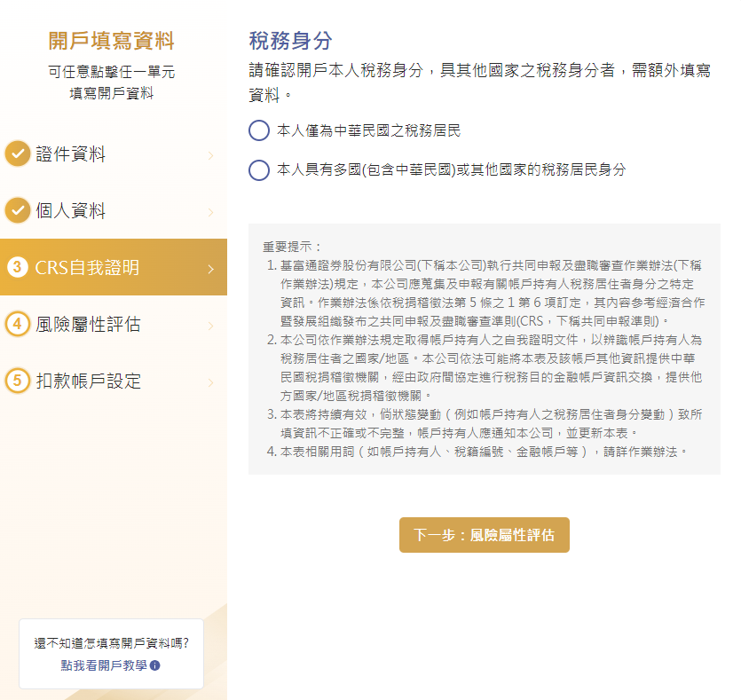Open the 扣款帳戶設定 section

114,381
